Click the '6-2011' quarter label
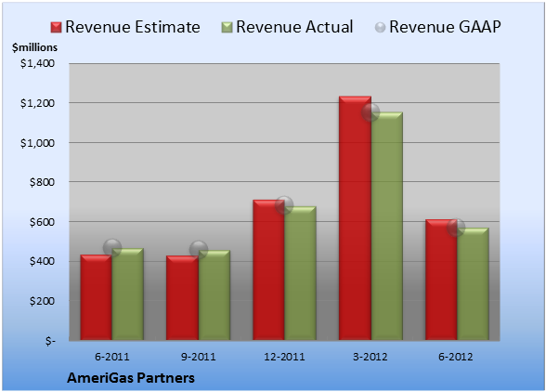This screenshot has height=392, width=546. click(x=112, y=357)
